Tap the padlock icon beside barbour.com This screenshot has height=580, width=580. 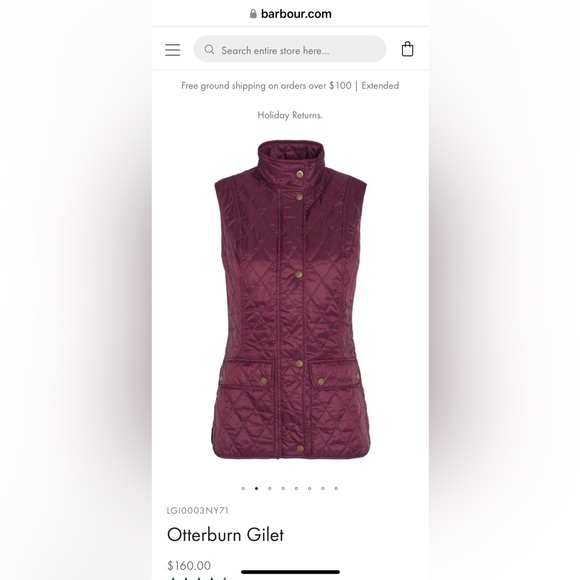coord(253,14)
